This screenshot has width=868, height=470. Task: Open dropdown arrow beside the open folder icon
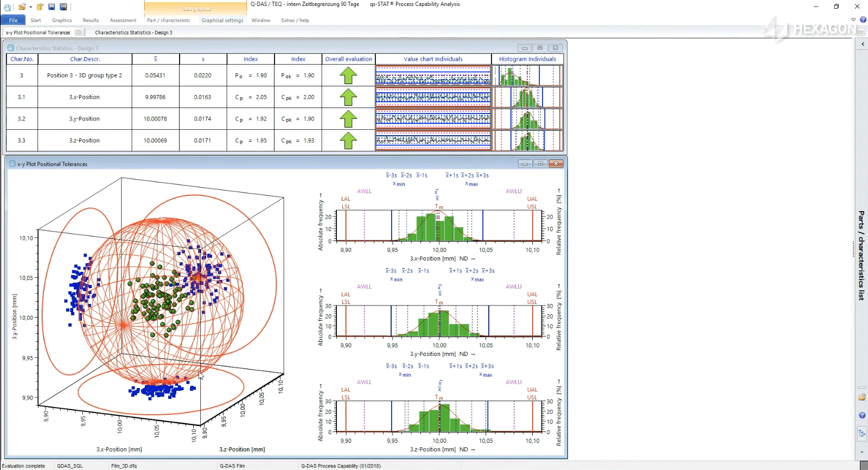pos(30,7)
